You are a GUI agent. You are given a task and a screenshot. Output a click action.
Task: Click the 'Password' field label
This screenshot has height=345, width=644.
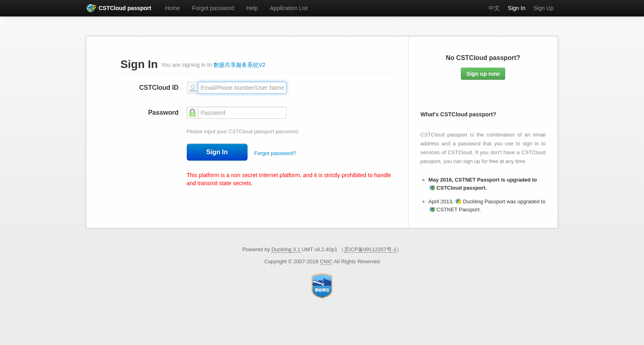point(163,113)
